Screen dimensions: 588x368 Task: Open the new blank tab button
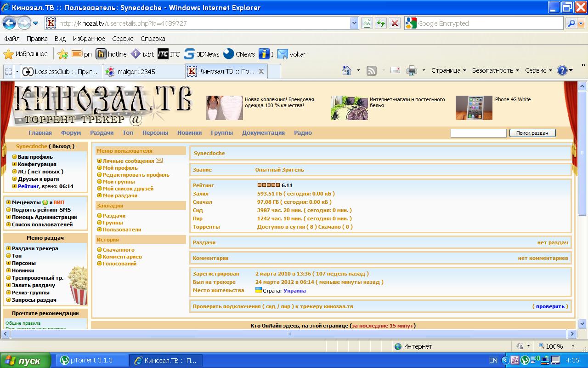(x=274, y=71)
